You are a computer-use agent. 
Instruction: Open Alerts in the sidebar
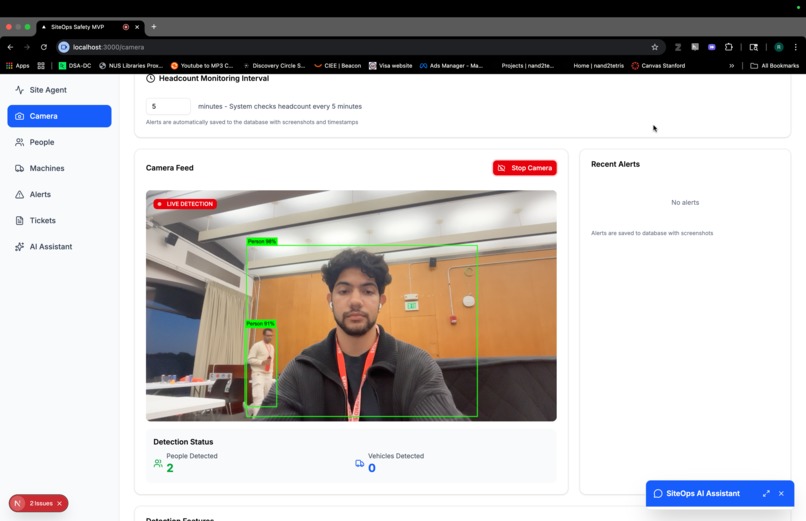point(40,194)
